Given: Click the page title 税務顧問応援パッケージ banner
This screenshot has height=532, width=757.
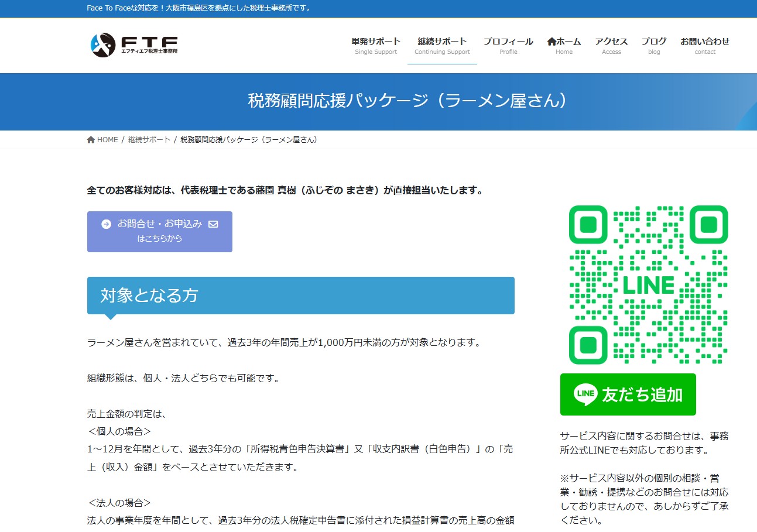Looking at the screenshot, I should tap(408, 101).
